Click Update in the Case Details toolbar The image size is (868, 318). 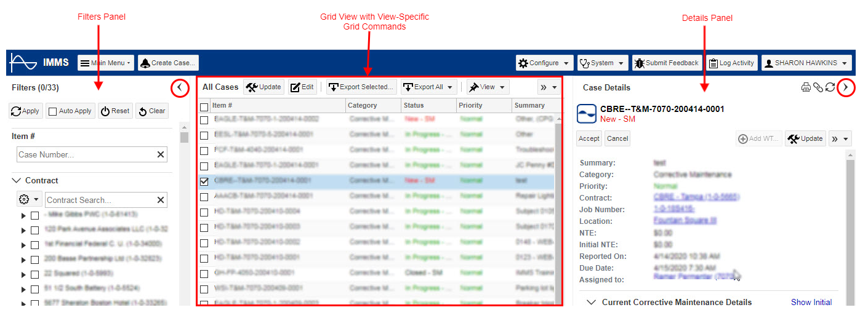tap(805, 138)
